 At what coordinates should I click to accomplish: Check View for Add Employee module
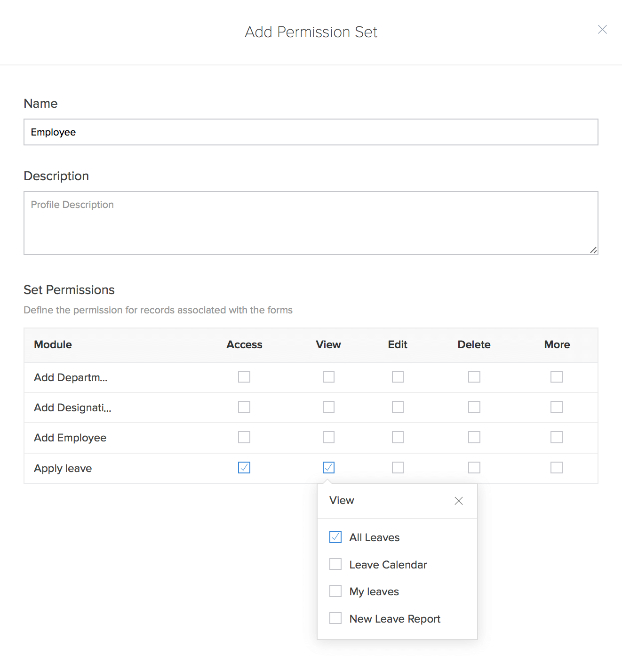pos(328,438)
